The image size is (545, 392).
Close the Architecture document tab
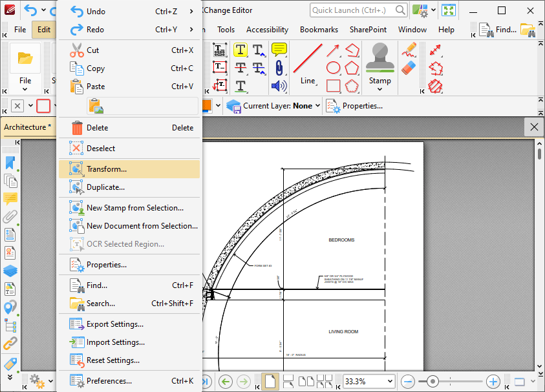(x=534, y=127)
